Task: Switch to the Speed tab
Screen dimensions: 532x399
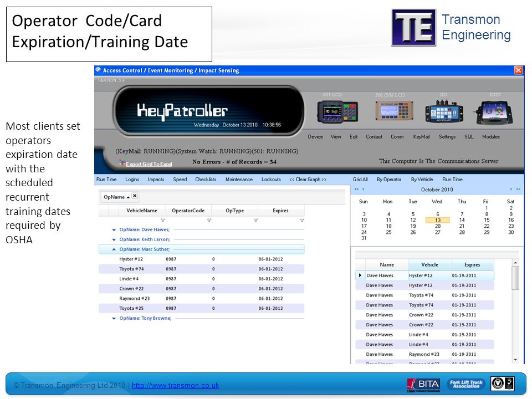Action: tap(180, 180)
